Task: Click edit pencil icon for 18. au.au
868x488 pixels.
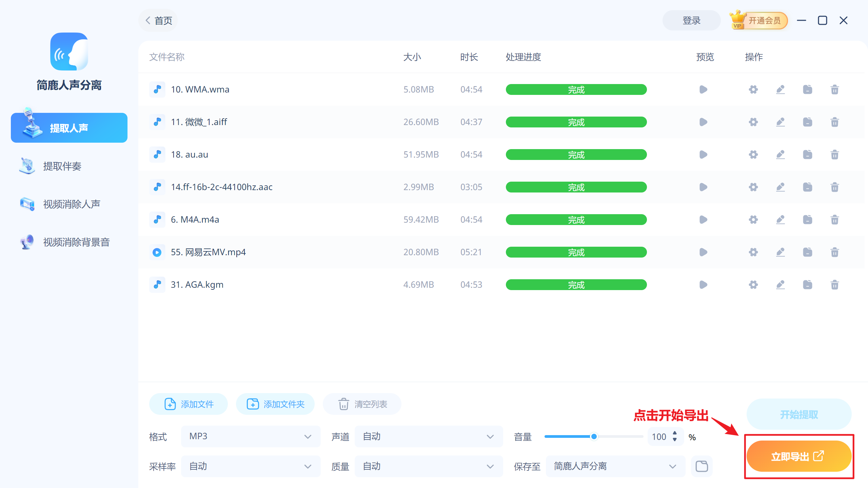Action: (x=780, y=155)
